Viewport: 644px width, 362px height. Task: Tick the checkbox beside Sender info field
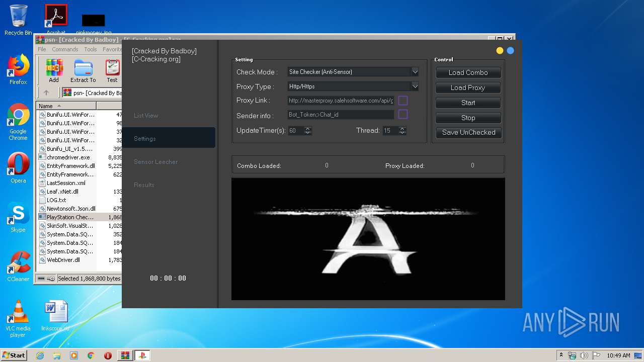(x=403, y=115)
